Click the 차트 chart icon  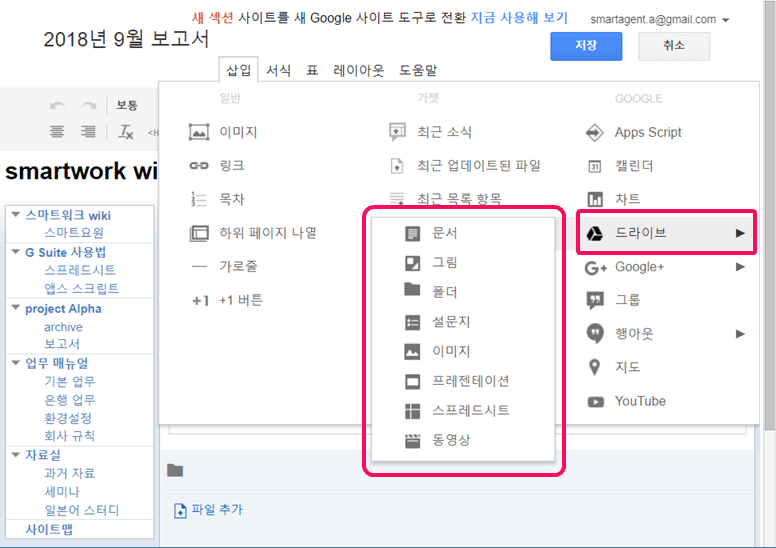tap(595, 199)
